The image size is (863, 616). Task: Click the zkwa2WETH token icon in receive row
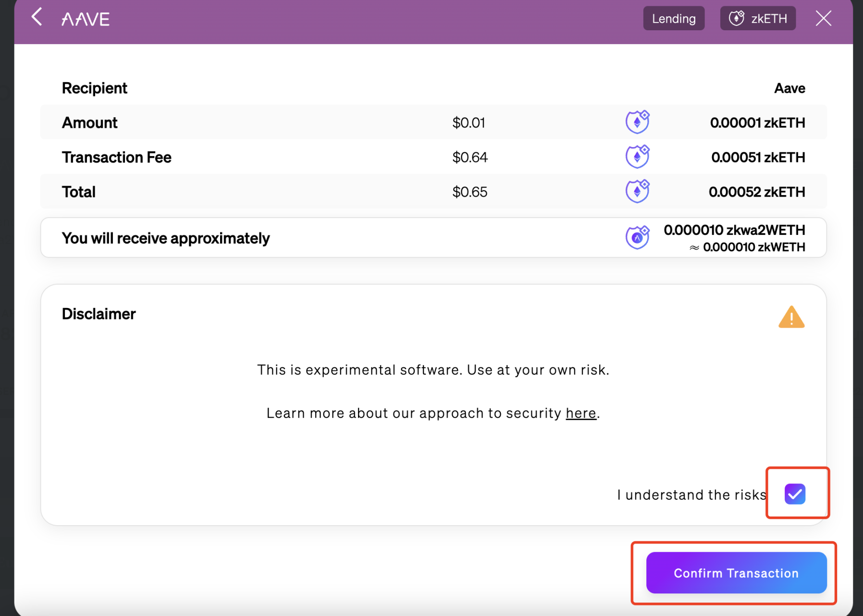click(x=637, y=237)
